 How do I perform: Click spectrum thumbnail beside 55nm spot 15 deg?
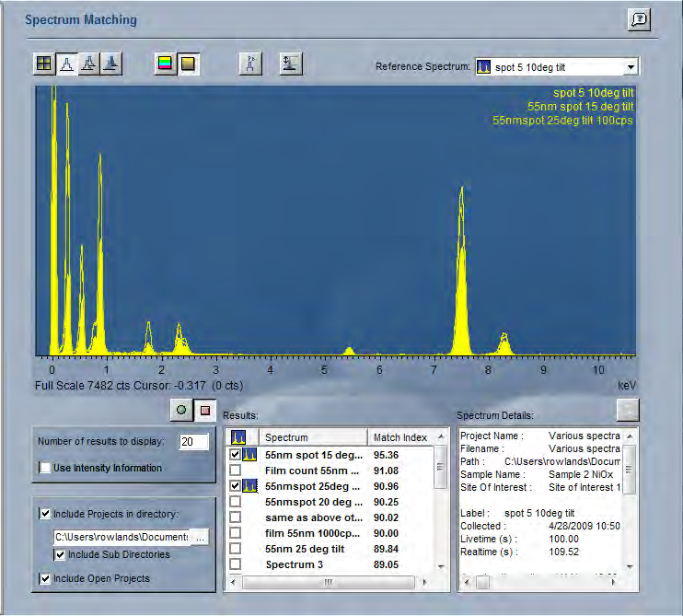[x=249, y=455]
